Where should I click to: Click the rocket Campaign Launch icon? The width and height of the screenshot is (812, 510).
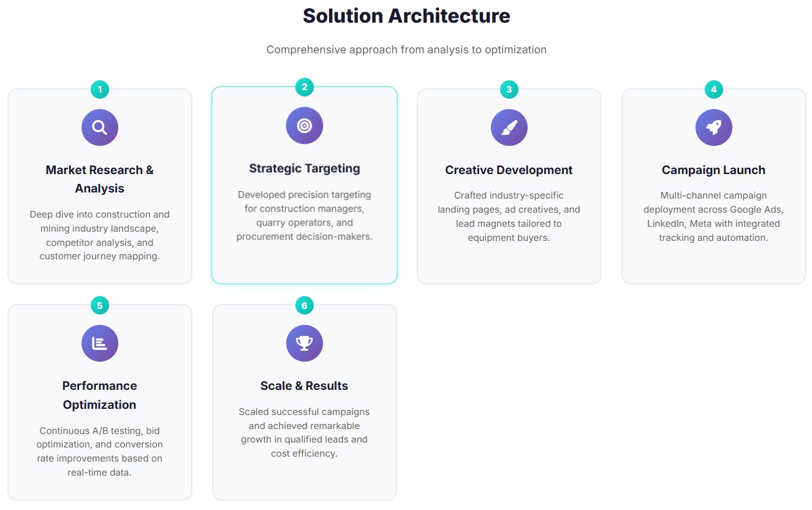[714, 128]
